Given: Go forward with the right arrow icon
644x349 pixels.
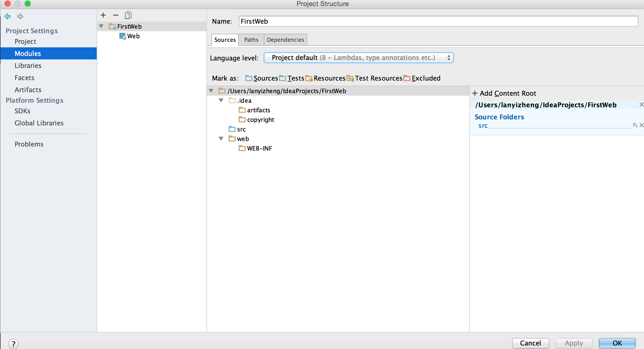Looking at the screenshot, I should 20,16.
